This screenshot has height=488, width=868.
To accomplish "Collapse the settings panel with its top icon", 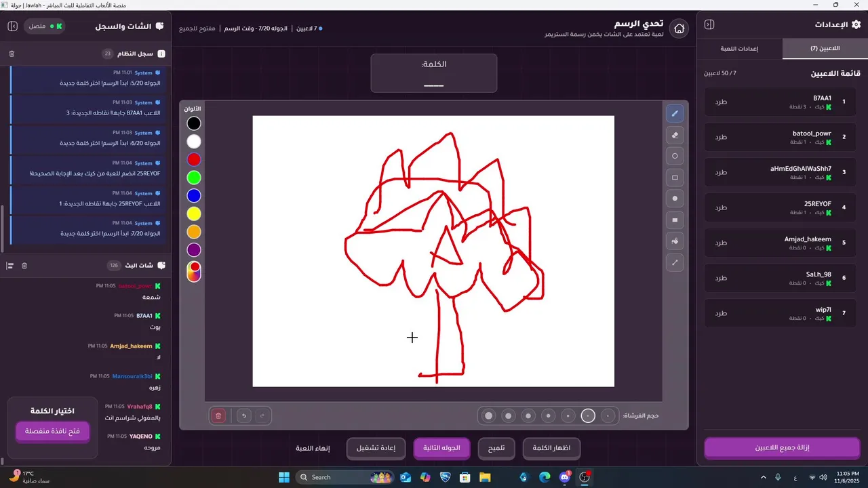I will (x=709, y=24).
